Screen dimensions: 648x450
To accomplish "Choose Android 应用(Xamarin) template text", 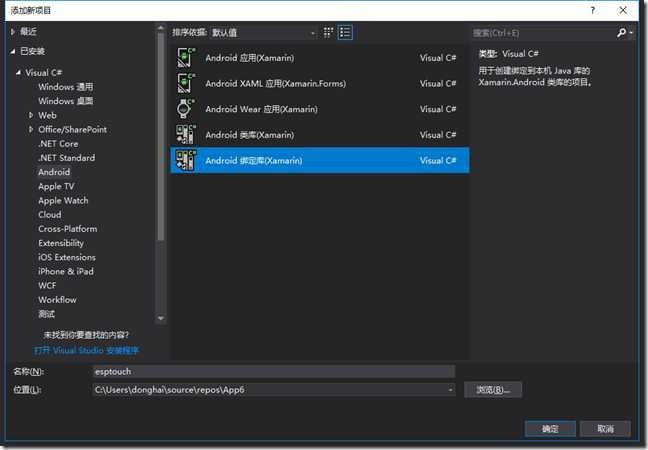I will pyautogui.click(x=250, y=58).
